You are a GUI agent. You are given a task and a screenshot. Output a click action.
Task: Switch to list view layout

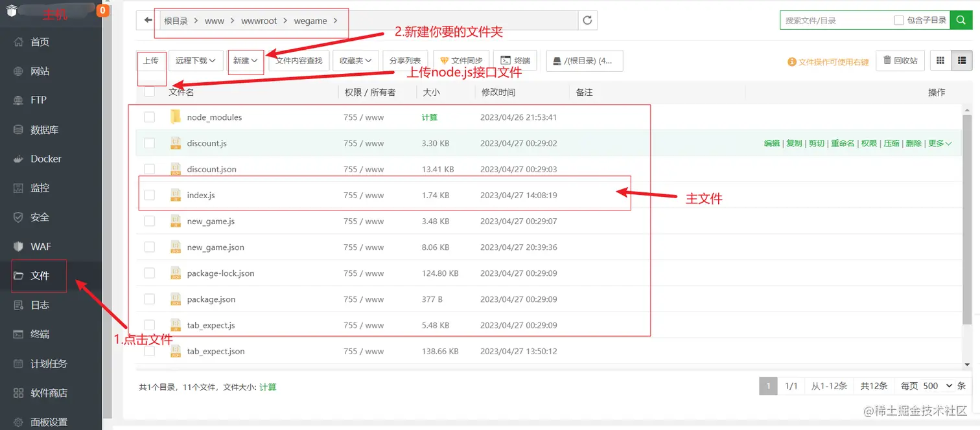[x=961, y=61]
